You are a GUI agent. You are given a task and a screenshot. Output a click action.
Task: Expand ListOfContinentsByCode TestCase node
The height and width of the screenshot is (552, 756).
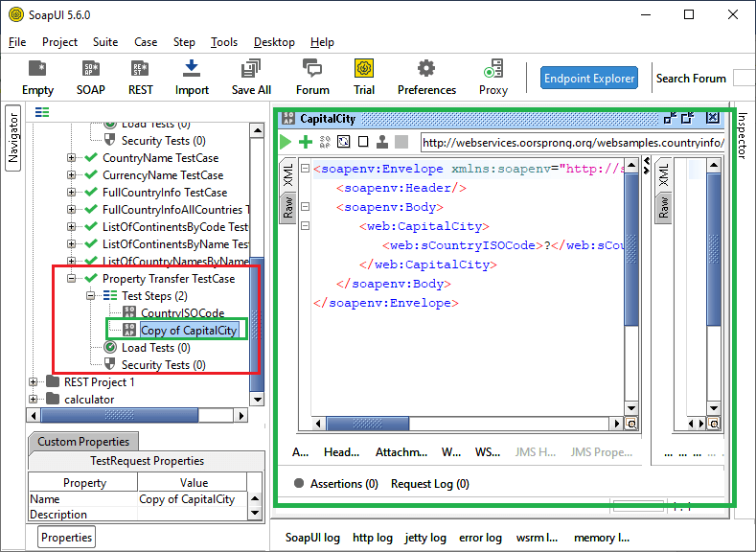71,226
